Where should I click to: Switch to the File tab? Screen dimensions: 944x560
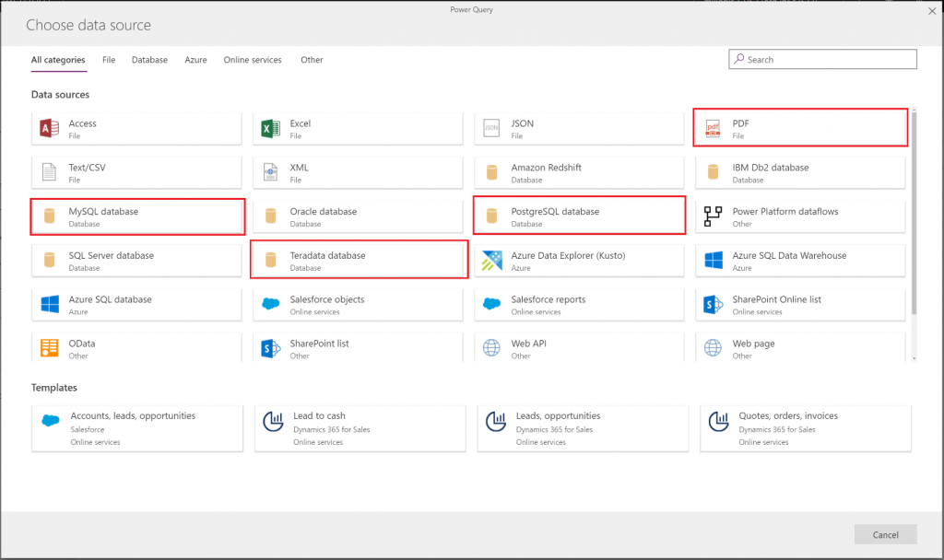coord(109,60)
